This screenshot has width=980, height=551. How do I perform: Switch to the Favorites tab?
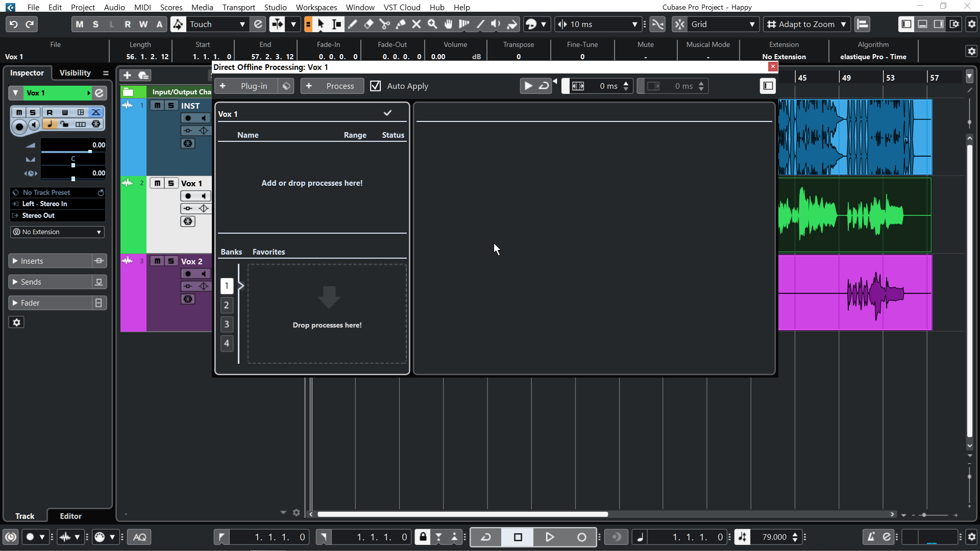point(268,252)
